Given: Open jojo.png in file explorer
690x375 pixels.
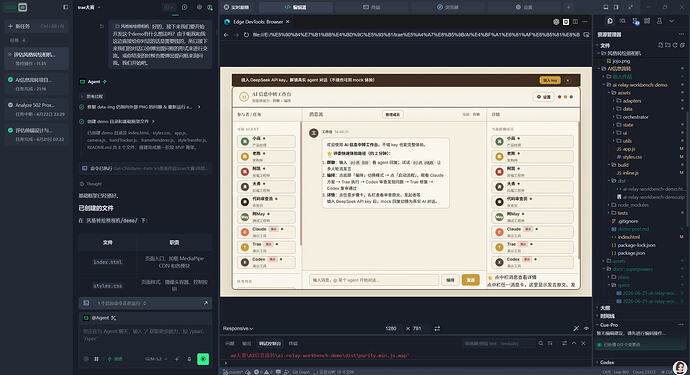Looking at the screenshot, I should (x=621, y=61).
